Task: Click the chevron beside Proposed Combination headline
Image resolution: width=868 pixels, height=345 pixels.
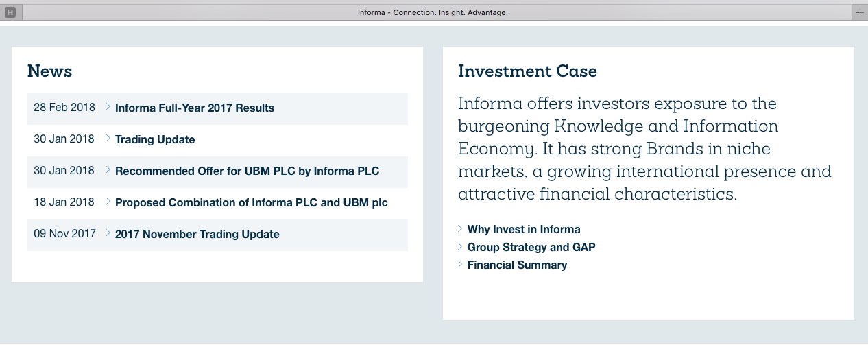Action: [x=108, y=202]
